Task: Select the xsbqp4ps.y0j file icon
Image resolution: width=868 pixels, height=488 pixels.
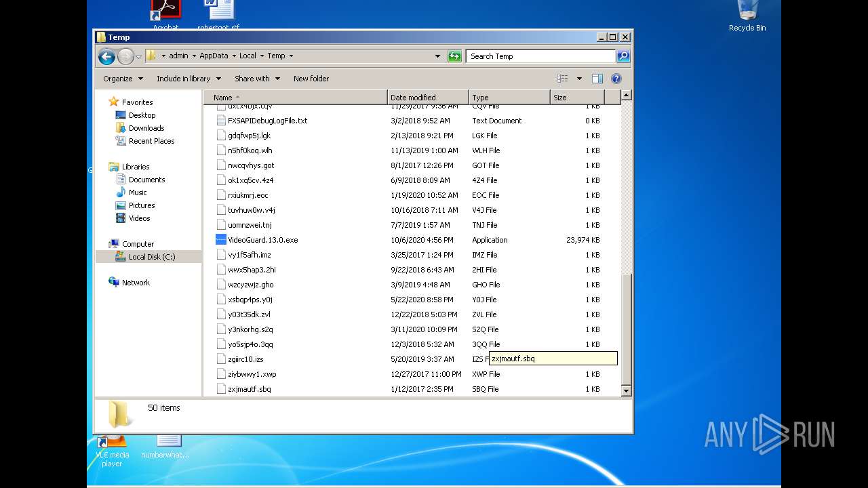Action: click(x=220, y=300)
